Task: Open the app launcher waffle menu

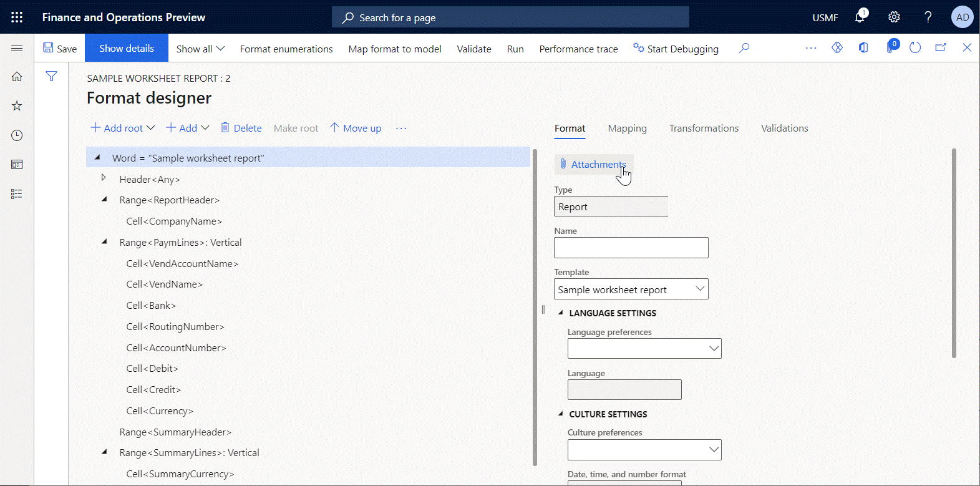Action: 17,17
